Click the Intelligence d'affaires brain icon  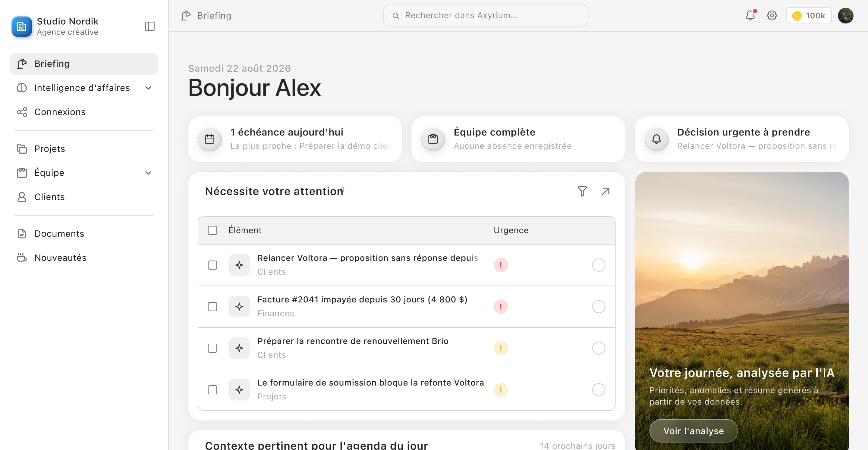pyautogui.click(x=22, y=88)
